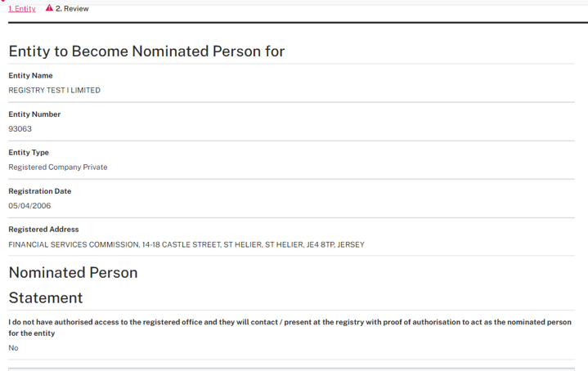Click the Entity Type field label

29,153
